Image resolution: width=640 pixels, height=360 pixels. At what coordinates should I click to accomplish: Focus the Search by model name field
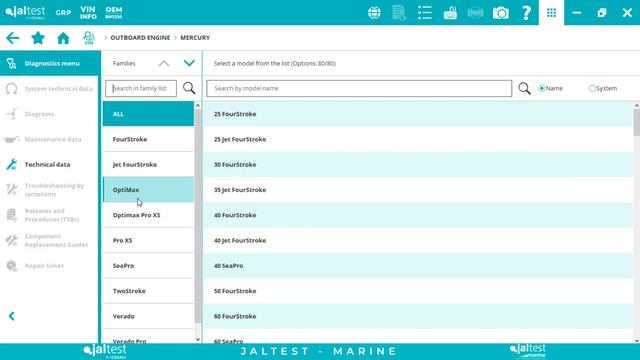pos(359,88)
